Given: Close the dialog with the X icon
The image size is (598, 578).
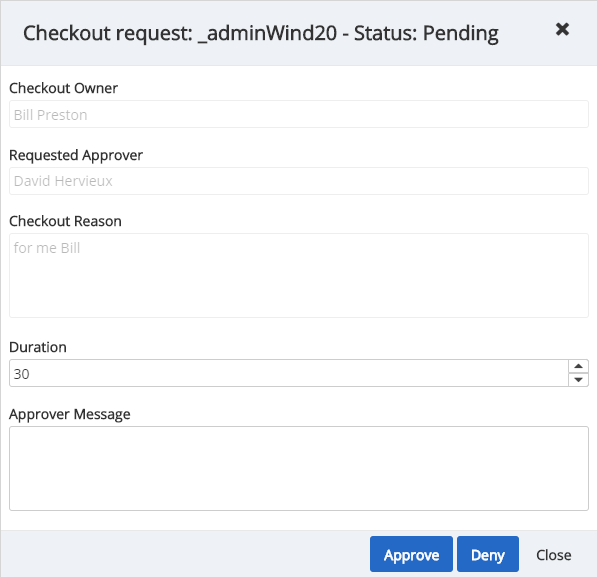Looking at the screenshot, I should click(x=562, y=29).
